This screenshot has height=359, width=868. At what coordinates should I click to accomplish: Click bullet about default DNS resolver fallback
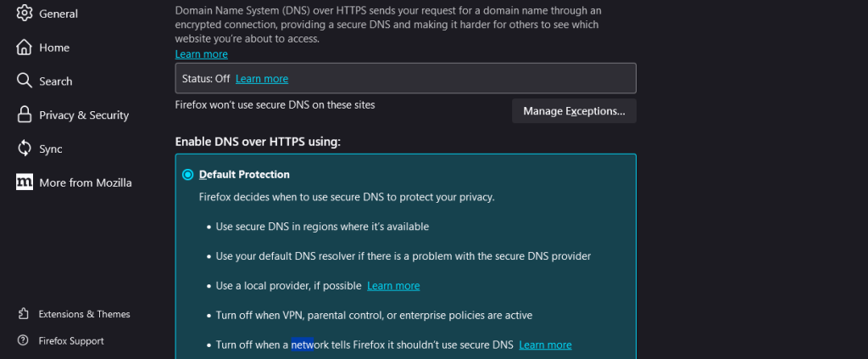click(x=403, y=256)
